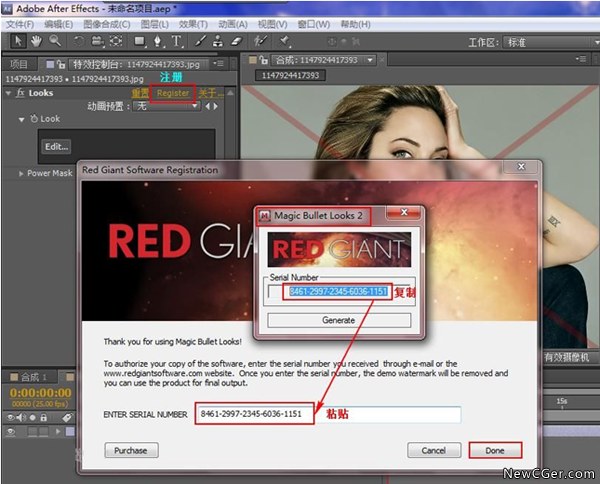
Task: Open the 效果(T) menu
Action: point(193,24)
